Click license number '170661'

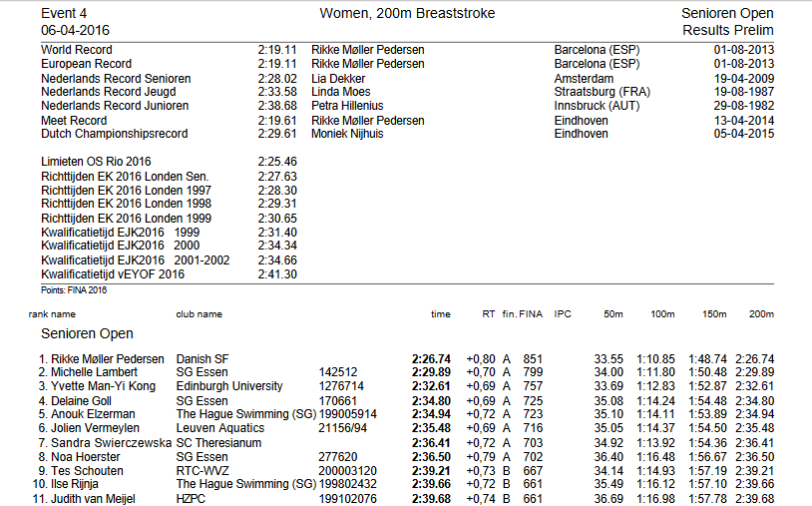(337, 401)
